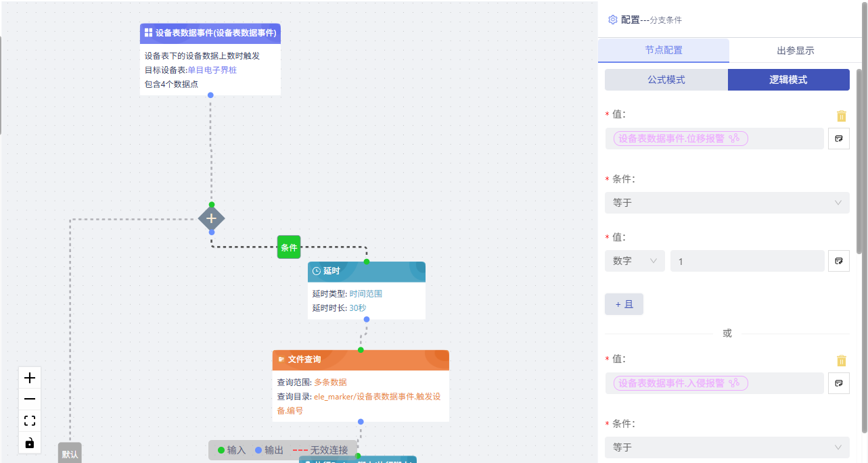This screenshot has height=463, width=868.
Task: Click the 入侵报警 value field
Action: pyautogui.click(x=714, y=383)
